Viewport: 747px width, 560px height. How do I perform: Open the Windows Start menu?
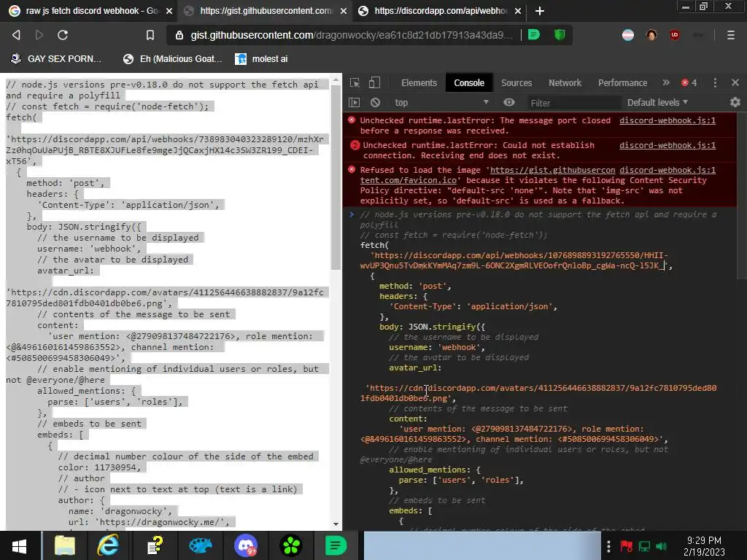click(19, 545)
